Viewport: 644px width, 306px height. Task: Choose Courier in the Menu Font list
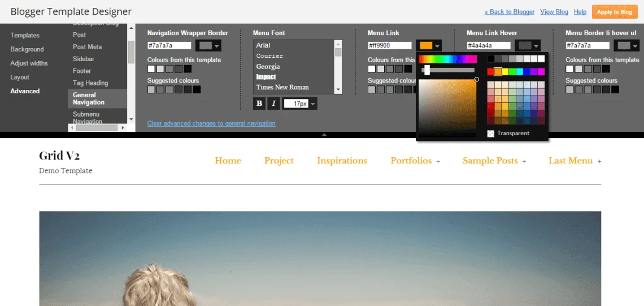[x=269, y=56]
